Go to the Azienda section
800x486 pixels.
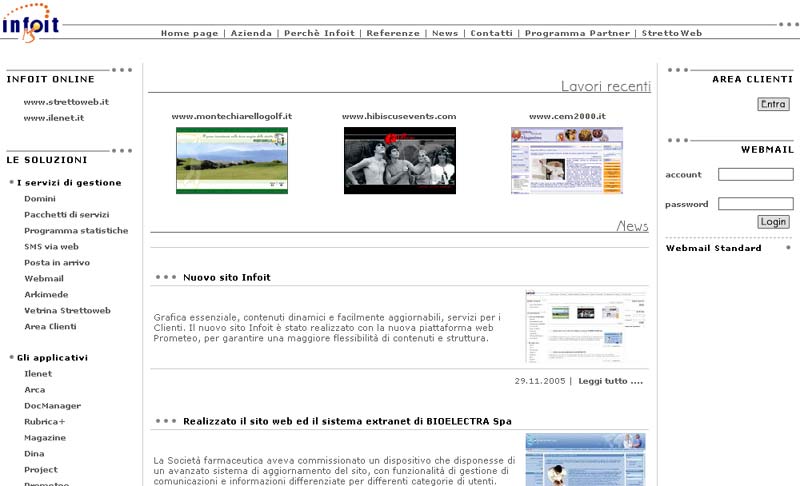point(251,33)
